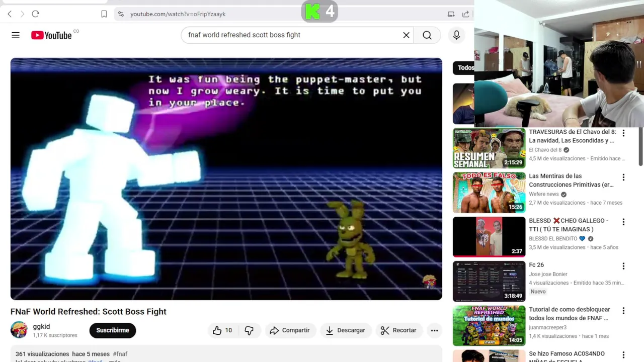Open the ggkid channel avatar
The width and height of the screenshot is (644, 362).
tap(19, 330)
